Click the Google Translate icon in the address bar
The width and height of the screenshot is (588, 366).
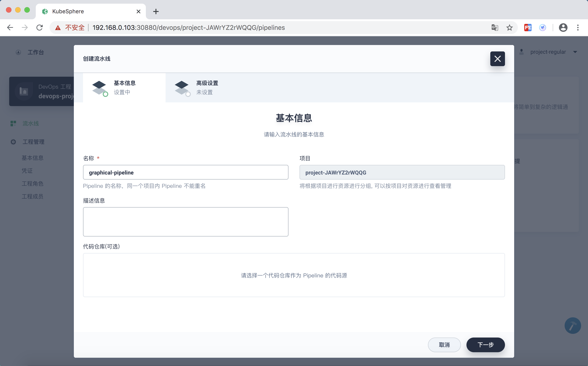495,28
